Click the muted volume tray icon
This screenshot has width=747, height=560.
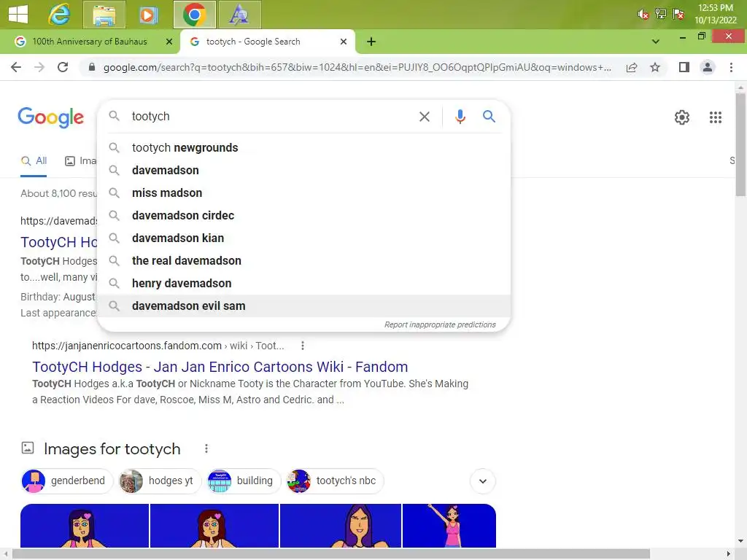click(x=643, y=15)
